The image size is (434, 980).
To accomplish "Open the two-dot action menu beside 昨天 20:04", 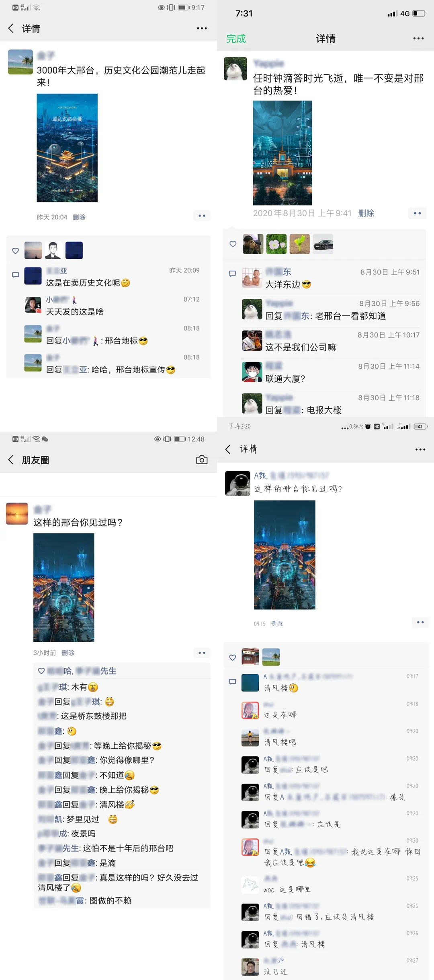I will 202,216.
